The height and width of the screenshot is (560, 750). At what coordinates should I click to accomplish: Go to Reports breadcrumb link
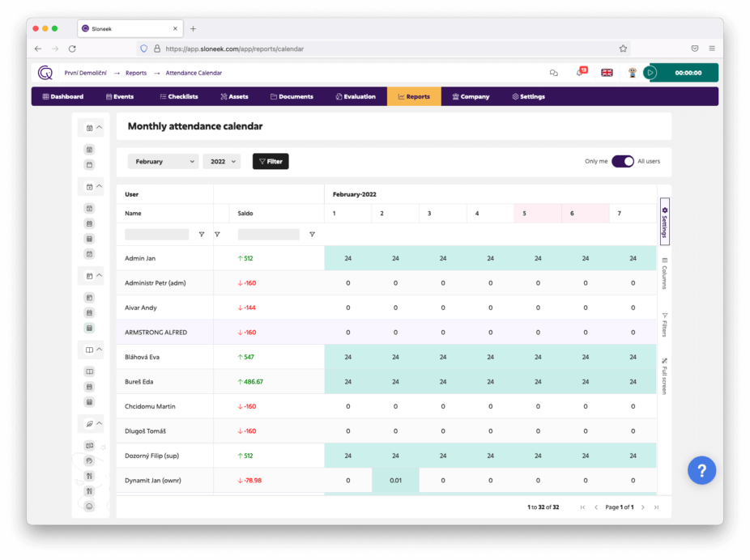pyautogui.click(x=136, y=73)
